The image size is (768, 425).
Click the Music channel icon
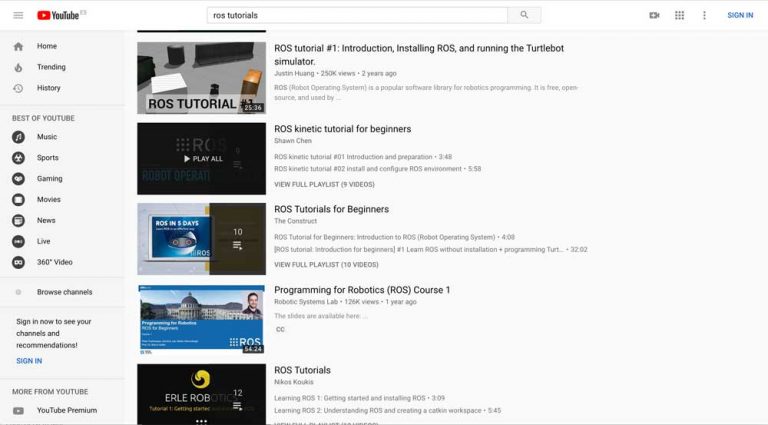point(18,137)
